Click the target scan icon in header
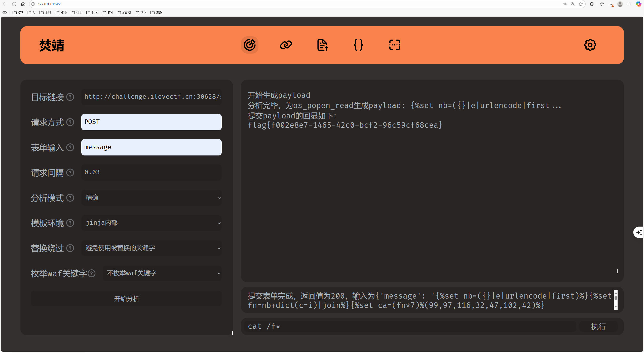 [250, 45]
